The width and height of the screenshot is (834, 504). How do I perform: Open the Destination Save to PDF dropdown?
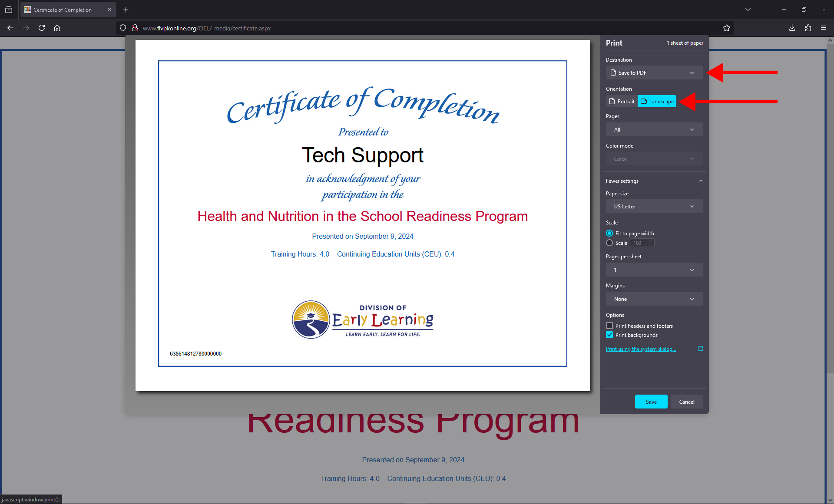[x=654, y=72]
